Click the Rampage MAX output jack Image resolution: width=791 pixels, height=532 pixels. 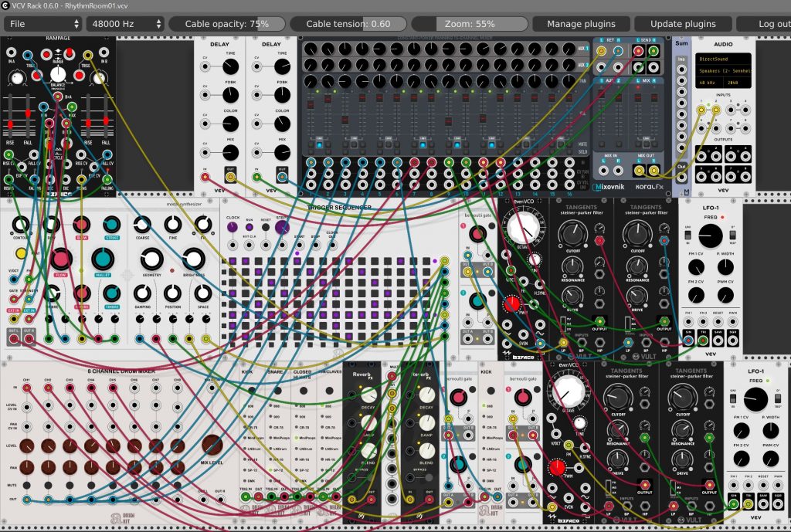coord(72,107)
